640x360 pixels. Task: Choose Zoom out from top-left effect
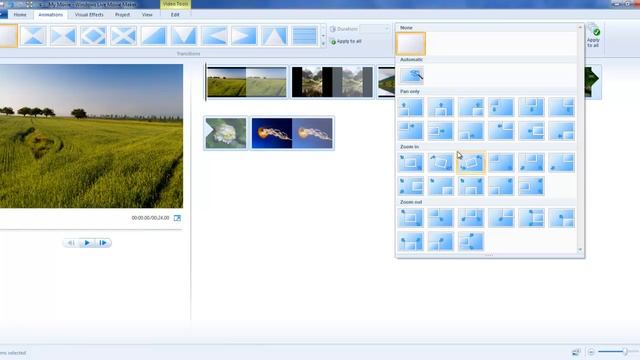441,218
